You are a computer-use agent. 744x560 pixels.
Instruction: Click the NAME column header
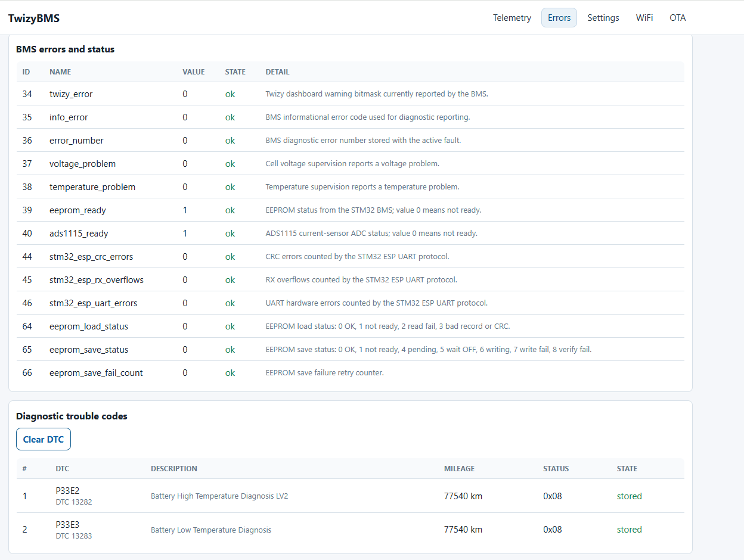[60, 72]
